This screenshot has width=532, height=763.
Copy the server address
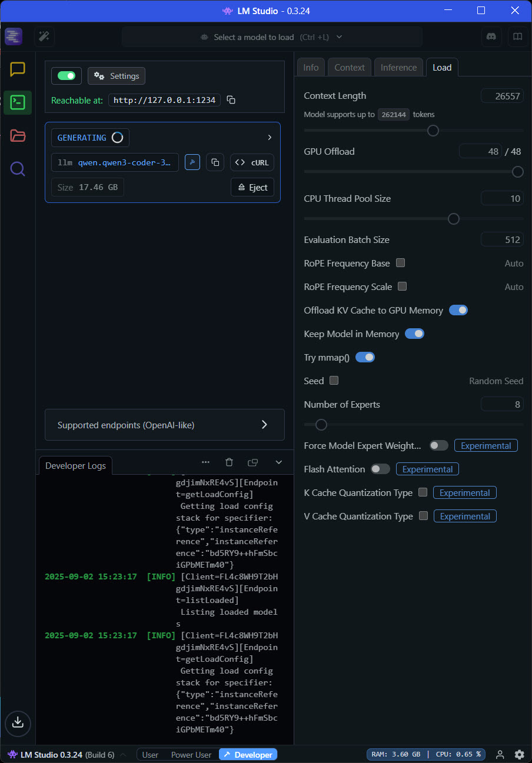pos(231,100)
